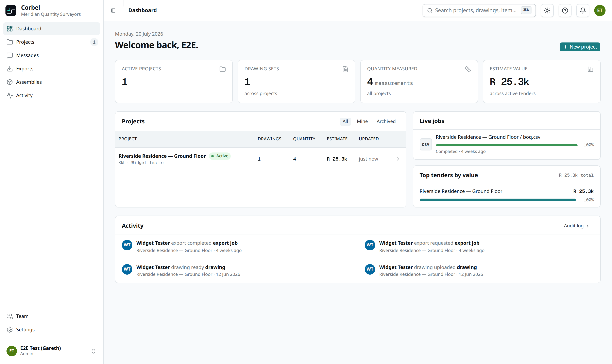
Task: Open Team in the sidebar
Action: (52, 316)
